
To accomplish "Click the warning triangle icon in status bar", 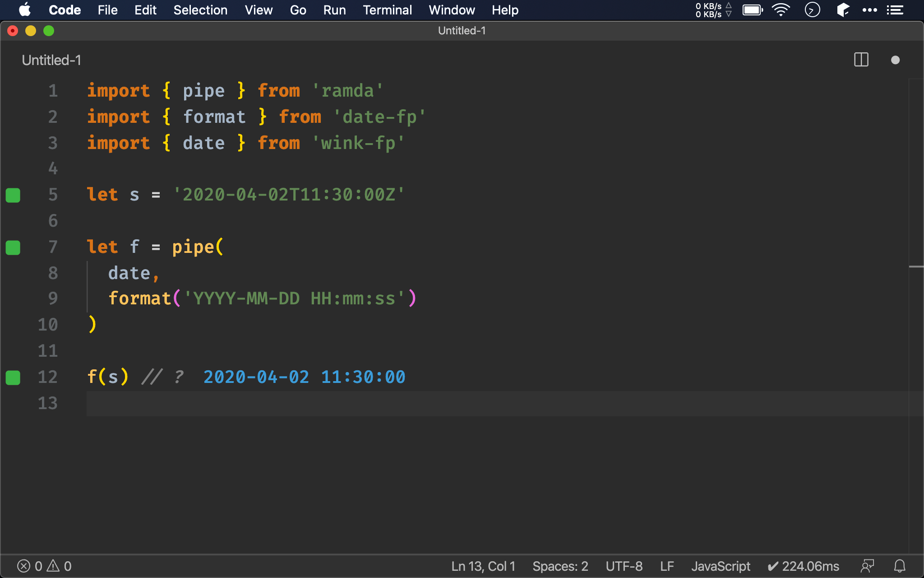I will pos(53,566).
